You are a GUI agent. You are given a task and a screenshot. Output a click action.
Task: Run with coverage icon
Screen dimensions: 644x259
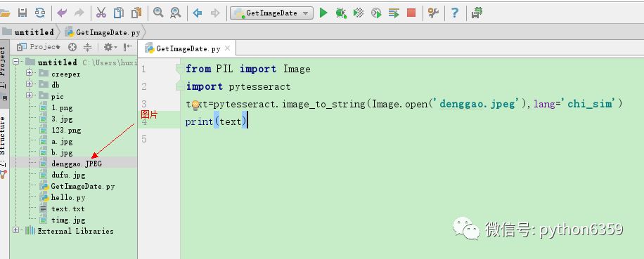(359, 13)
